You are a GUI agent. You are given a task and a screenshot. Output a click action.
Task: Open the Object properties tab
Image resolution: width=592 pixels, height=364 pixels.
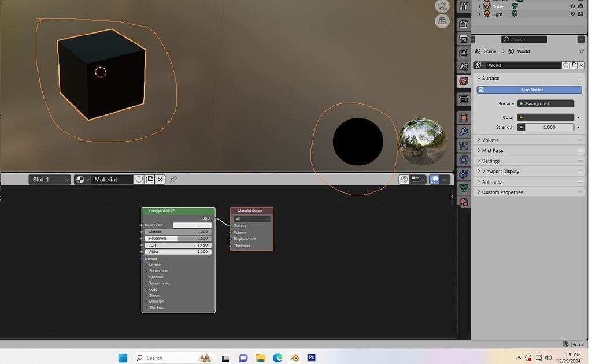pyautogui.click(x=464, y=118)
